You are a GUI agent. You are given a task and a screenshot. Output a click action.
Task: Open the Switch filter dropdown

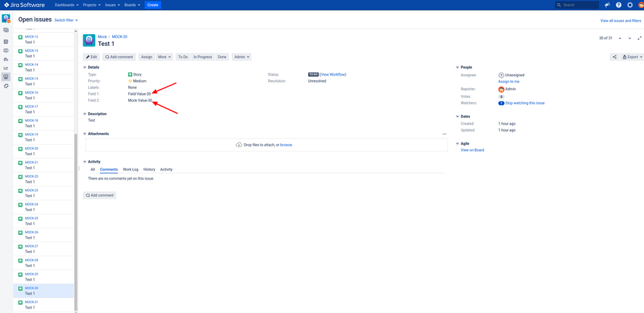(x=66, y=20)
